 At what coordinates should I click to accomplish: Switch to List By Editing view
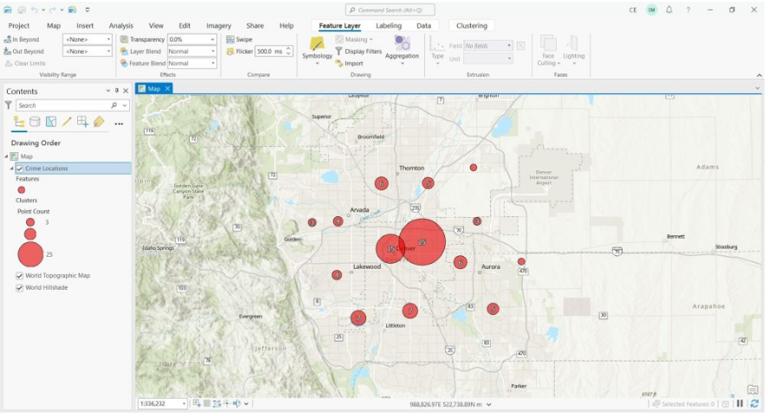click(67, 122)
